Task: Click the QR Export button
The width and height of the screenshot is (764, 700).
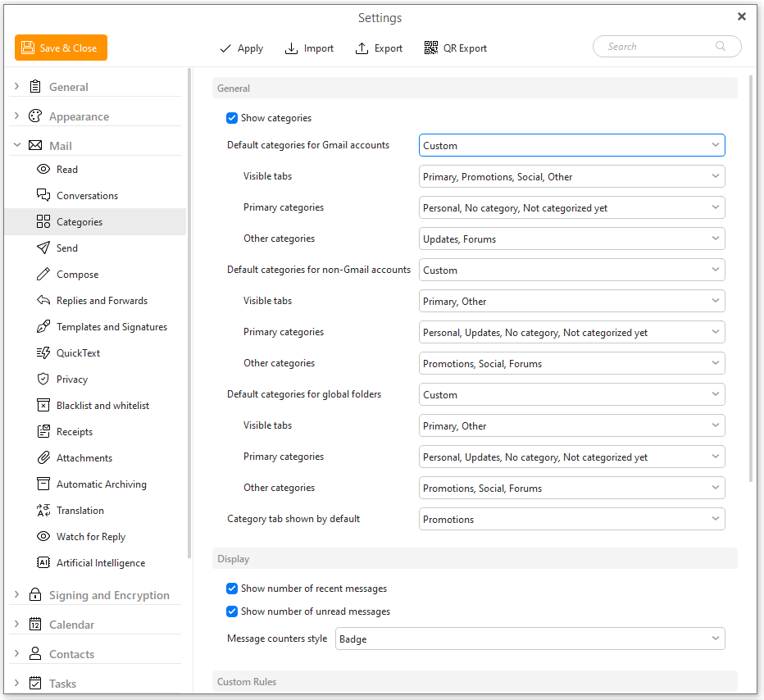Action: tap(455, 48)
